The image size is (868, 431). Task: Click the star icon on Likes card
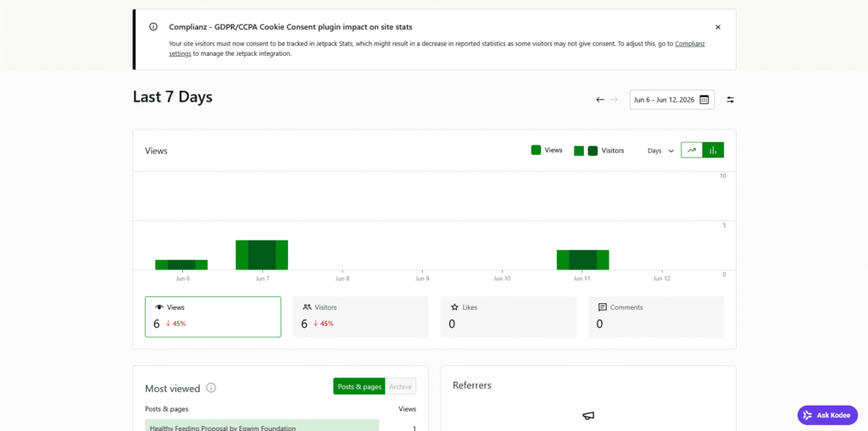[454, 307]
